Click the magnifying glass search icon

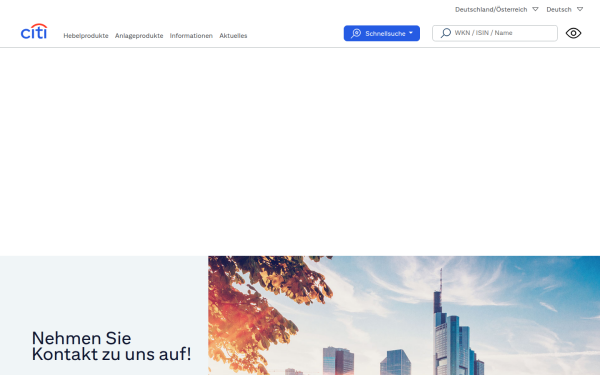coord(445,33)
